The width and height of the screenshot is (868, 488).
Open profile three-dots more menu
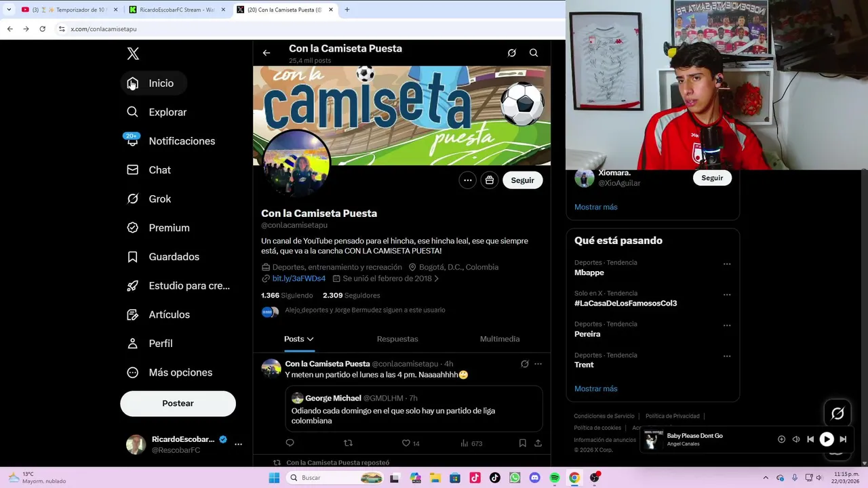pyautogui.click(x=467, y=180)
